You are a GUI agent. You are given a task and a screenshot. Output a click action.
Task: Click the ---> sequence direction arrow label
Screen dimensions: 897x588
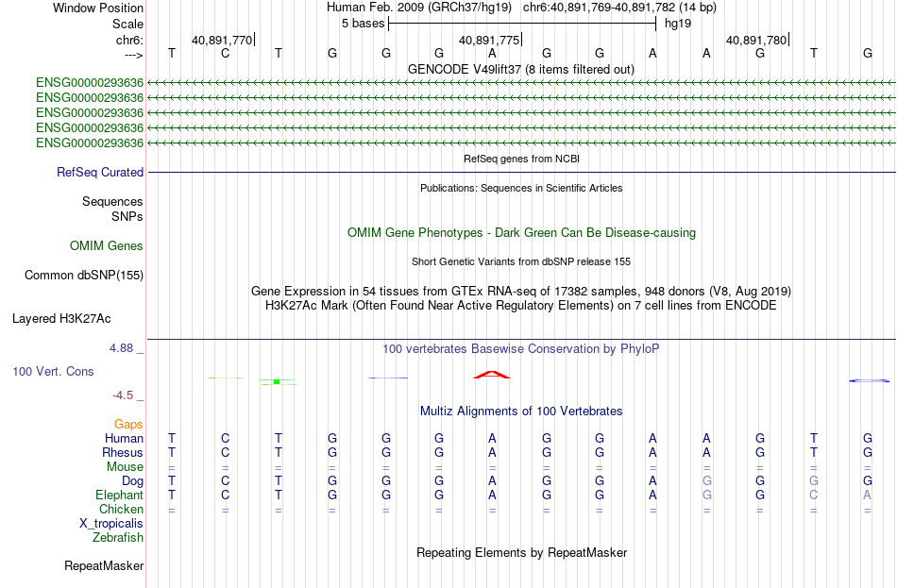click(x=133, y=55)
